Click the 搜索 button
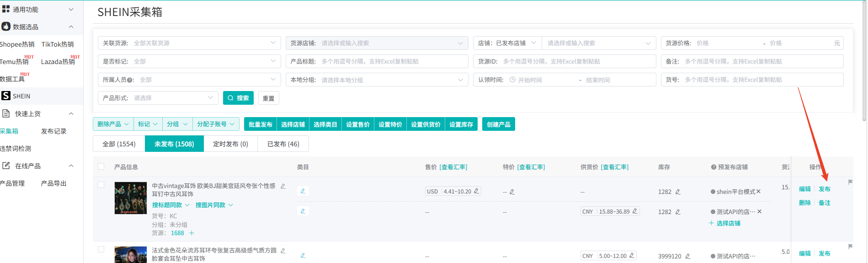This screenshot has width=868, height=263. [x=238, y=98]
